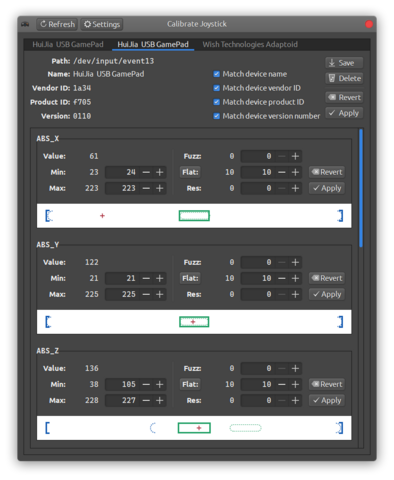Screen dimensions: 394x480
Task: Apply ABS_Z axis calibration
Action: [x=327, y=400]
